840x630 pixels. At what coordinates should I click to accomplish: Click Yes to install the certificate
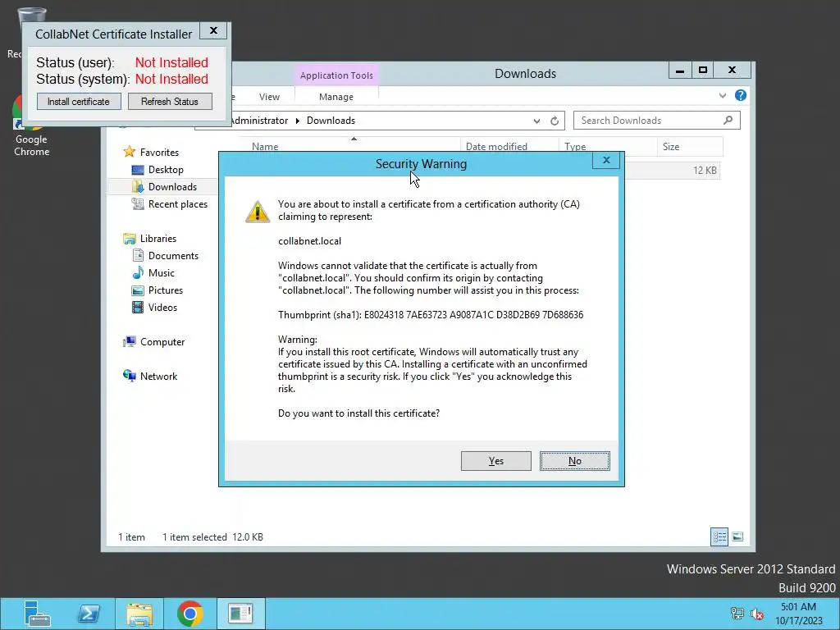495,461
